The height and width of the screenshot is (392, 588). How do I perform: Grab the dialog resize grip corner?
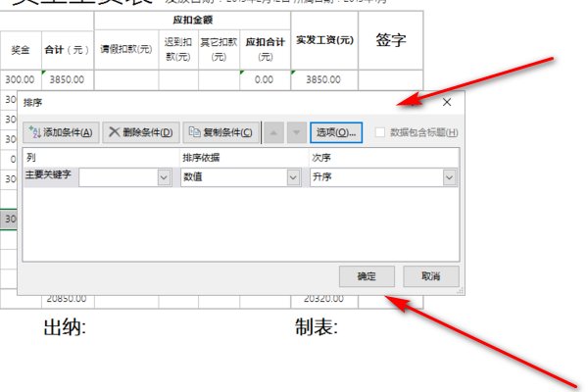coord(461,291)
